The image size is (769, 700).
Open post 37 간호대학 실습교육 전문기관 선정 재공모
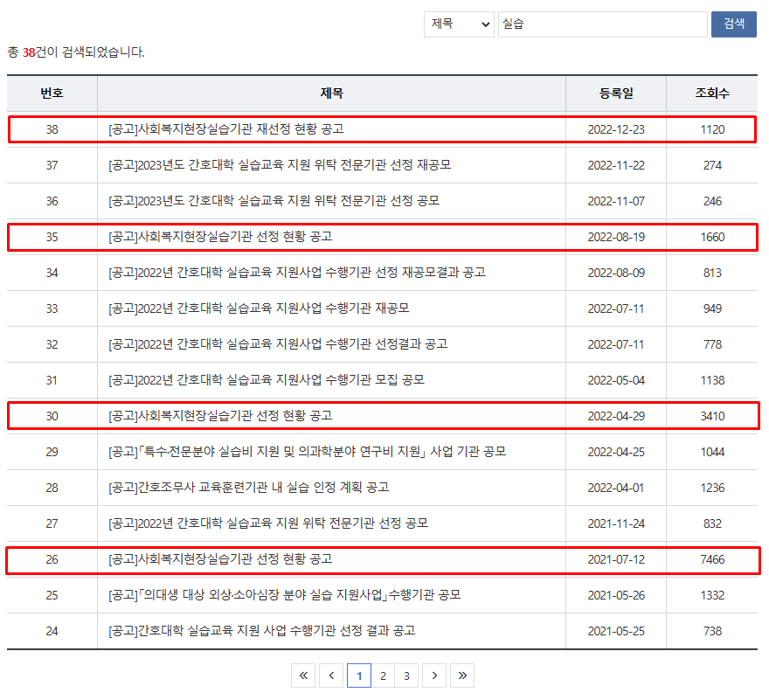tap(280, 165)
